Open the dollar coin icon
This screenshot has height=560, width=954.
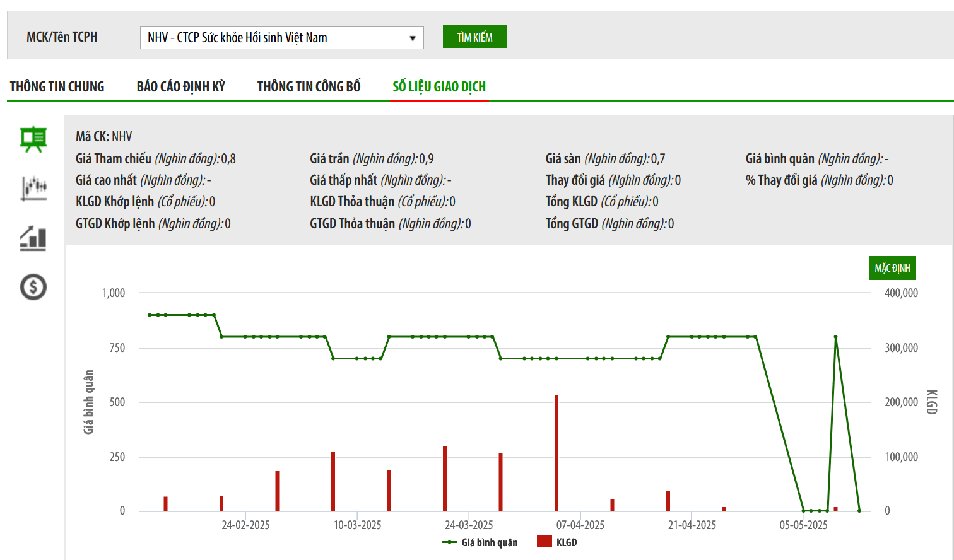(33, 287)
